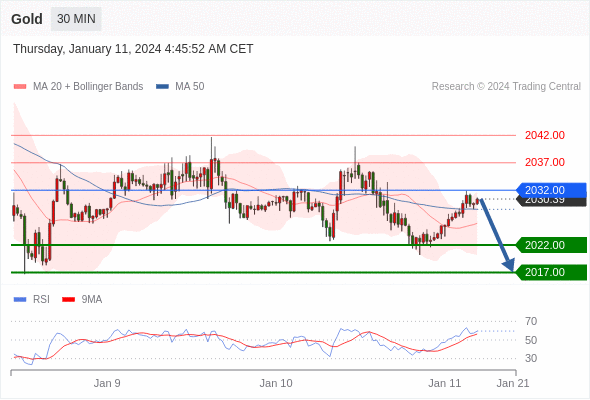This screenshot has height=400, width=590.
Task: Click the blue 2032.00 pivot price tag
Action: [x=551, y=190]
